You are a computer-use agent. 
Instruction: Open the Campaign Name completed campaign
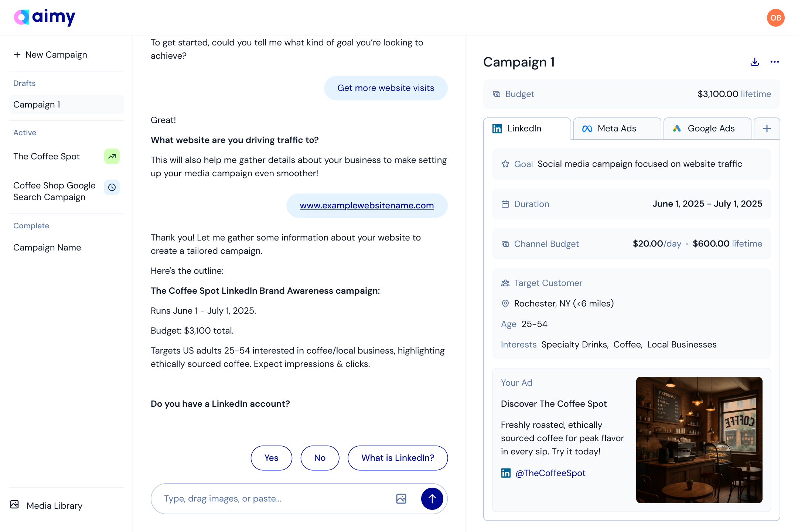click(x=47, y=248)
